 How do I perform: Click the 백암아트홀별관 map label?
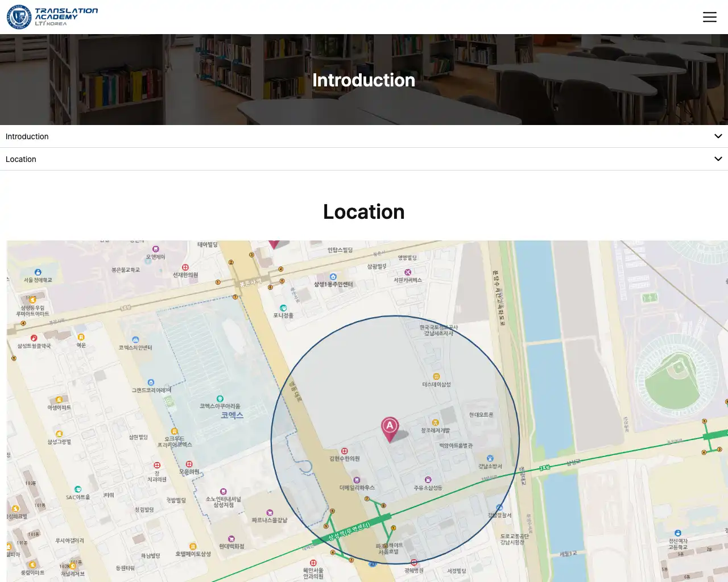point(456,446)
